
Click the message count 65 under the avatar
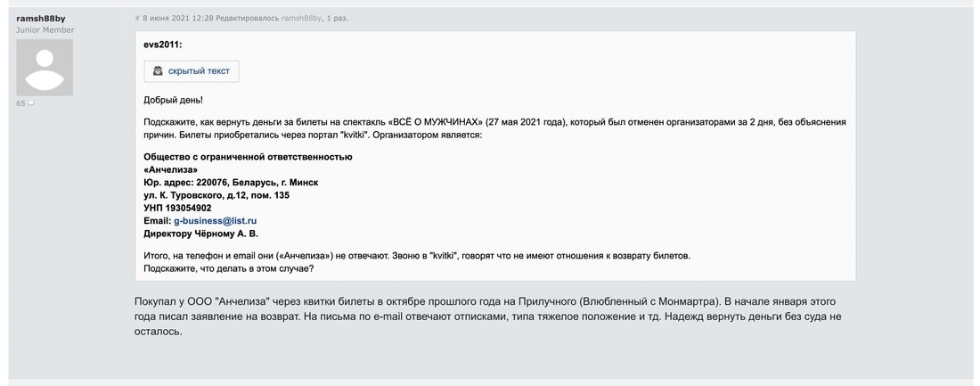pyautogui.click(x=20, y=103)
